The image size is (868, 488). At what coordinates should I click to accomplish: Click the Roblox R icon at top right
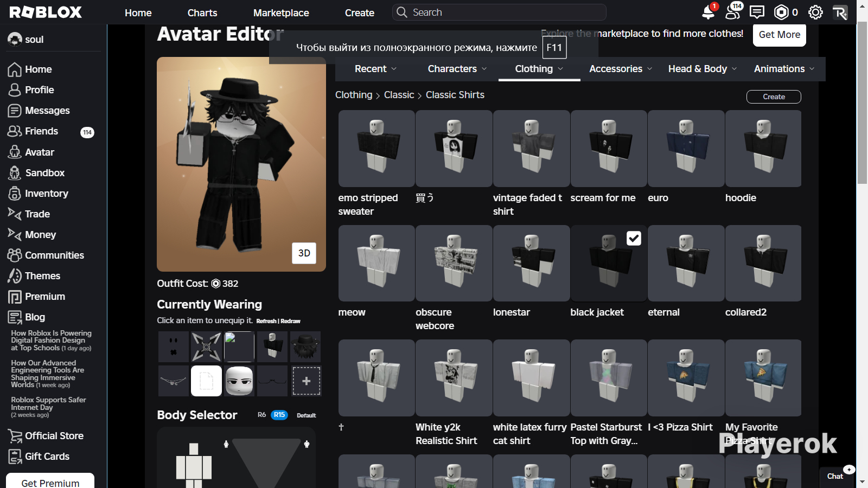[840, 12]
